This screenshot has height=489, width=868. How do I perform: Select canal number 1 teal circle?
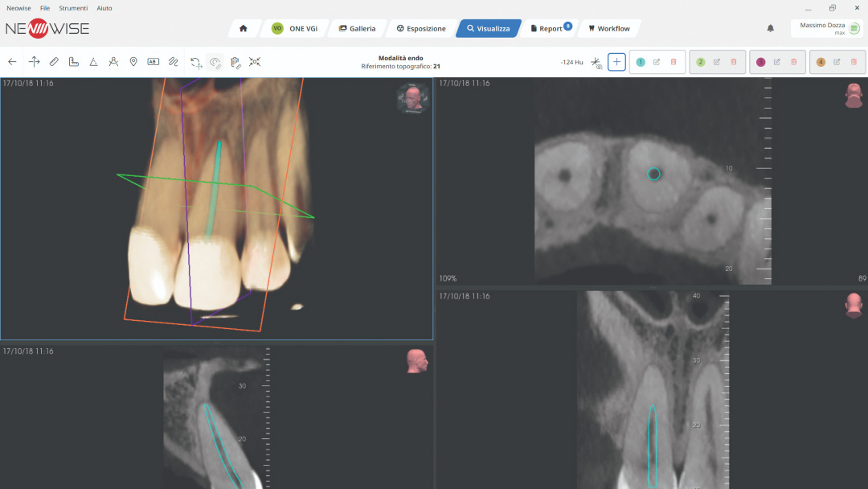point(641,62)
